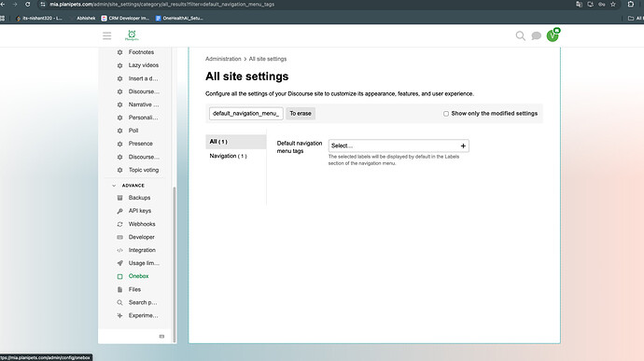Click the Developer keyboard icon
This screenshot has height=361, width=644.
coord(119,237)
